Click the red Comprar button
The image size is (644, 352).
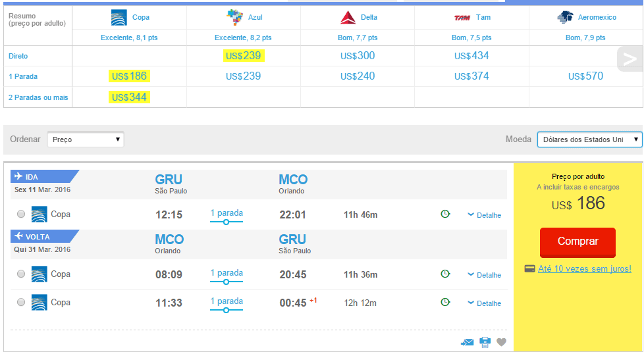coord(577,243)
